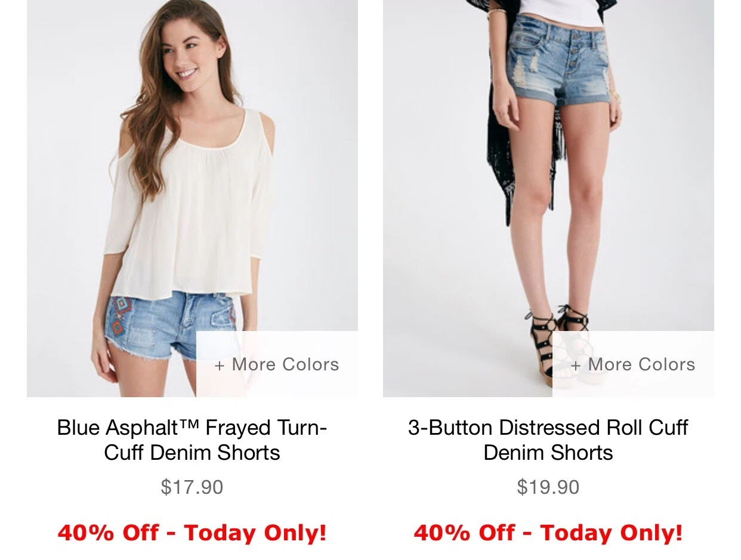Open the 3-Button Distressed Roll Cuff Denim Shorts title
Viewport: 741px width, 560px height.
click(x=548, y=440)
